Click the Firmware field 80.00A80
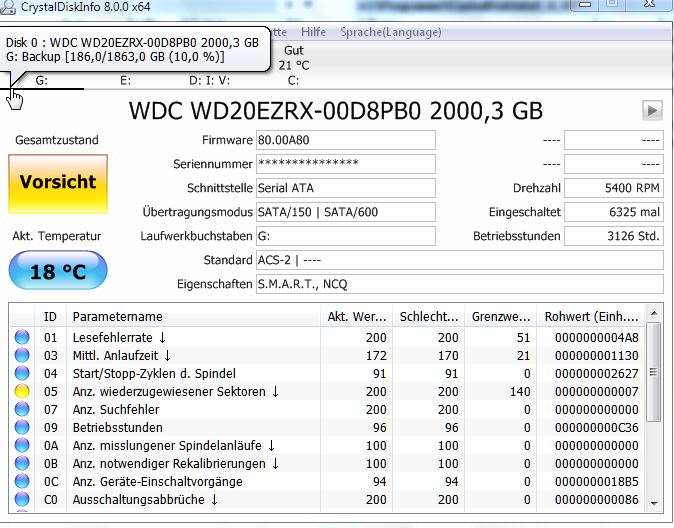This screenshot has height=528, width=674. point(346,140)
